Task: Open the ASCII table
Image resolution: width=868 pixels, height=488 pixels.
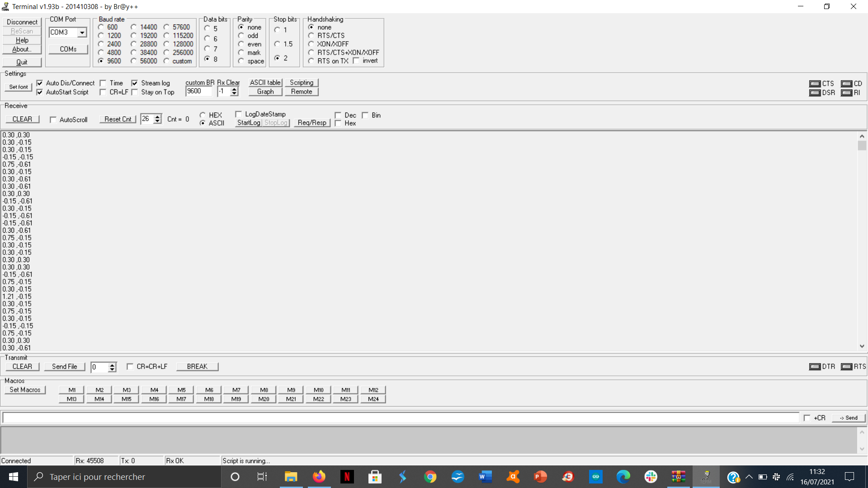Action: click(x=265, y=83)
